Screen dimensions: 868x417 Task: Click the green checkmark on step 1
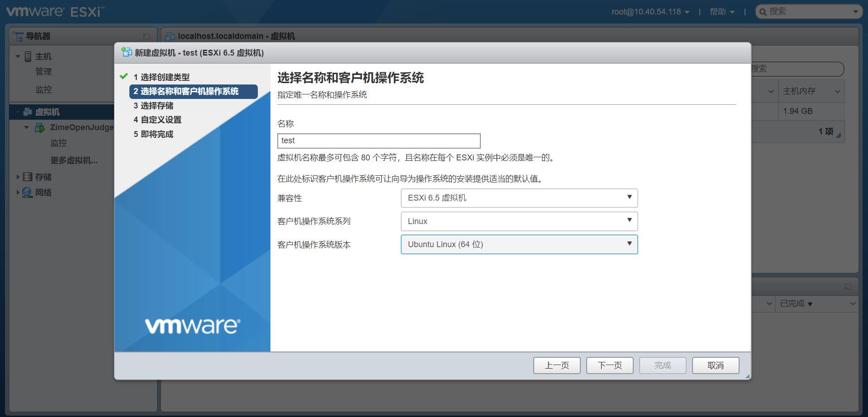point(124,76)
